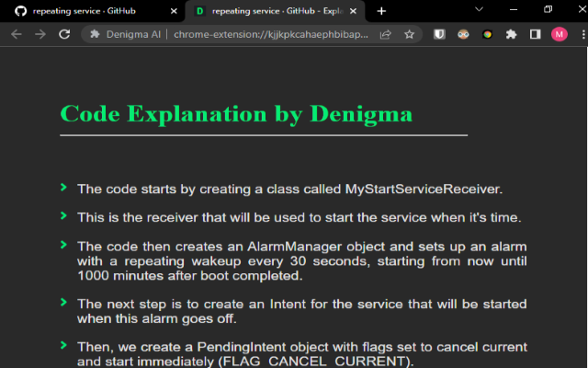The height and width of the screenshot is (368, 588).
Task: Open a new browser tab
Action: pos(381,11)
